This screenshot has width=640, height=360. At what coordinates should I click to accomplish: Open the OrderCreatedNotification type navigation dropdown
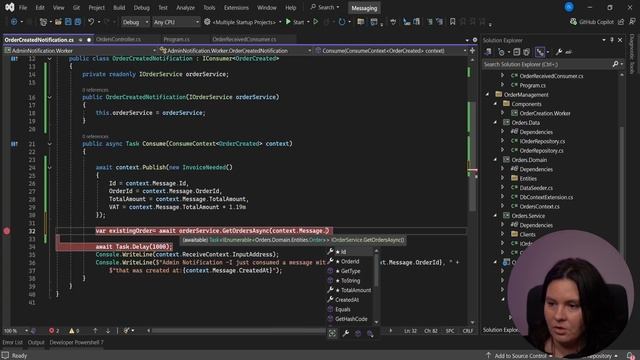tap(235, 51)
